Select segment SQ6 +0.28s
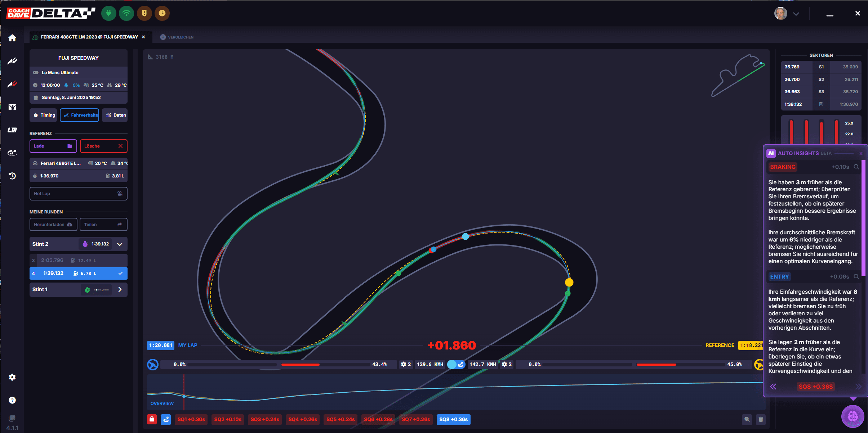 pos(378,419)
